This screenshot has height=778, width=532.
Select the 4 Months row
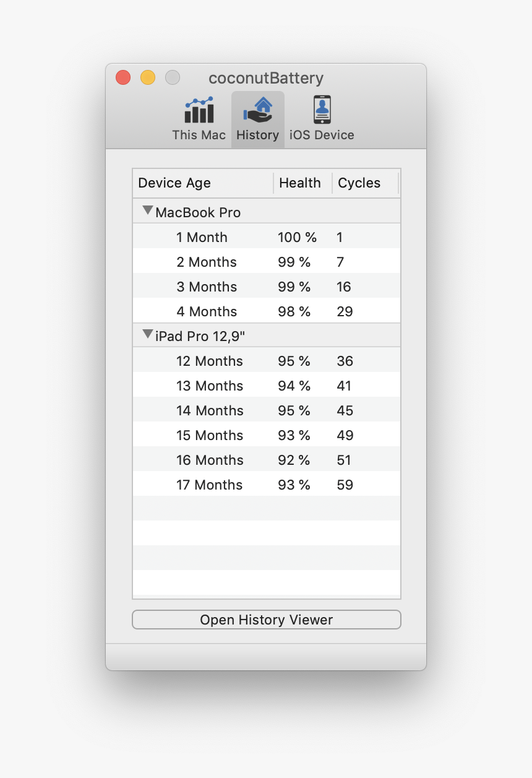click(267, 311)
